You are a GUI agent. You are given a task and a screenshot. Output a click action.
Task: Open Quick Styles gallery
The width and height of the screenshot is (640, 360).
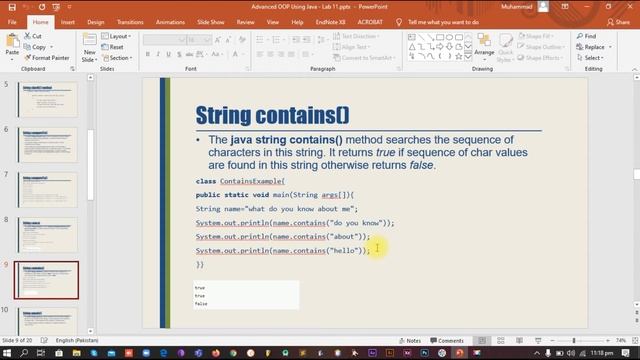point(505,48)
